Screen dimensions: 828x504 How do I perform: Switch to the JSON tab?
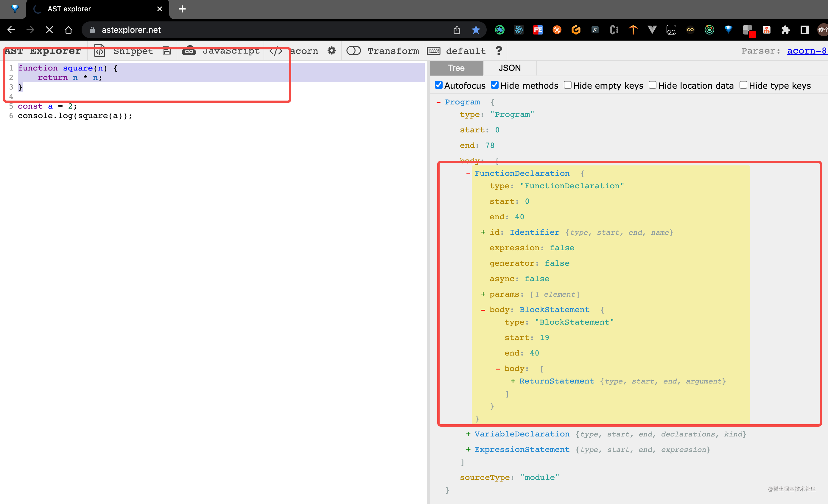[509, 68]
